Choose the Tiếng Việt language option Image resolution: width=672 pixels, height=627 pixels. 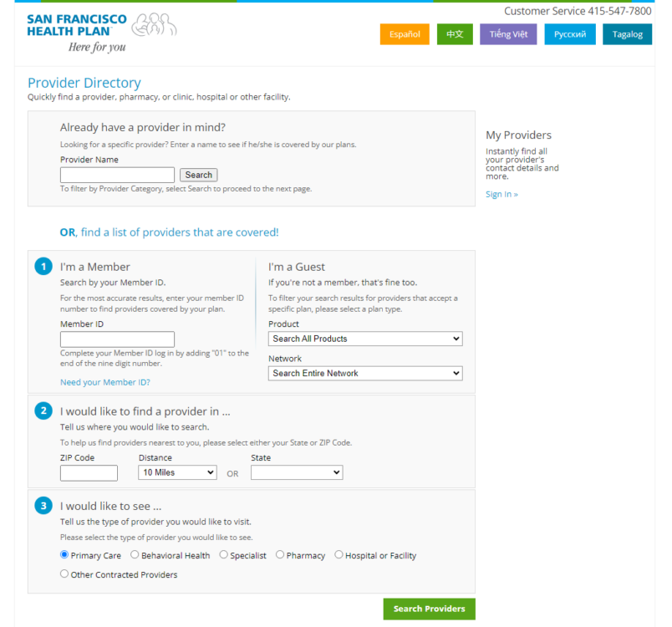[x=508, y=34]
